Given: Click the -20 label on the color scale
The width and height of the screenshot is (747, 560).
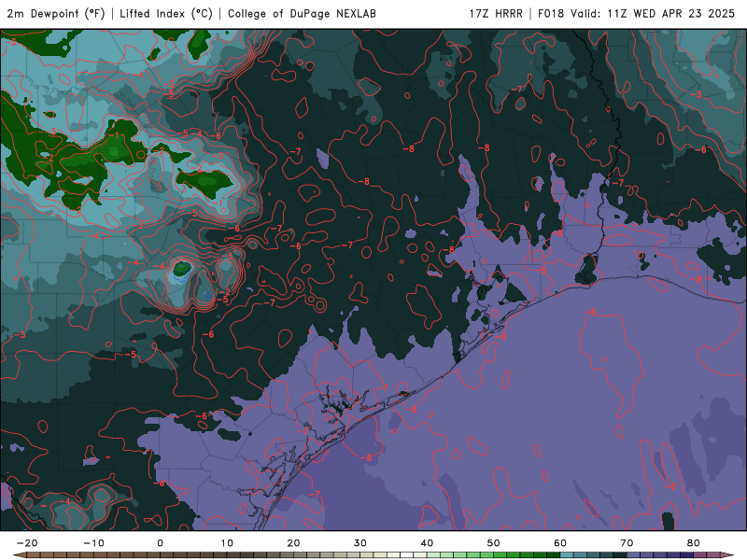Looking at the screenshot, I should [27, 543].
